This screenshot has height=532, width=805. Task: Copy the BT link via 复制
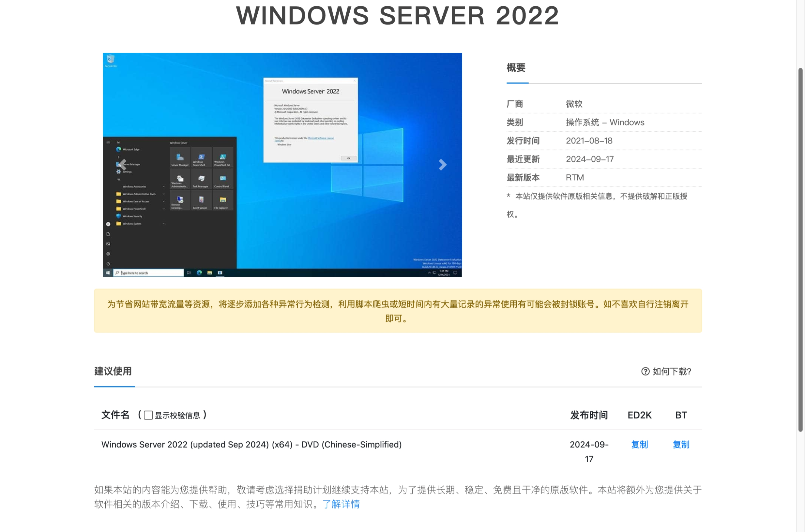click(x=681, y=444)
